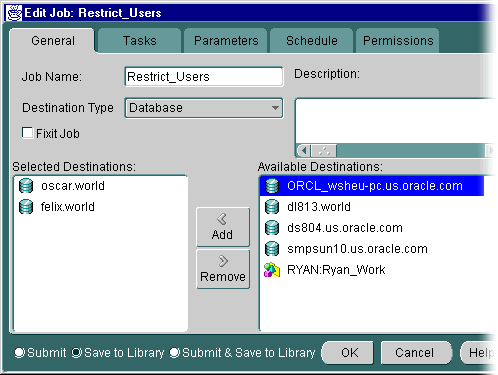The height and width of the screenshot is (375, 498).
Task: Choose Submit & Save to Library option
Action: click(175, 352)
